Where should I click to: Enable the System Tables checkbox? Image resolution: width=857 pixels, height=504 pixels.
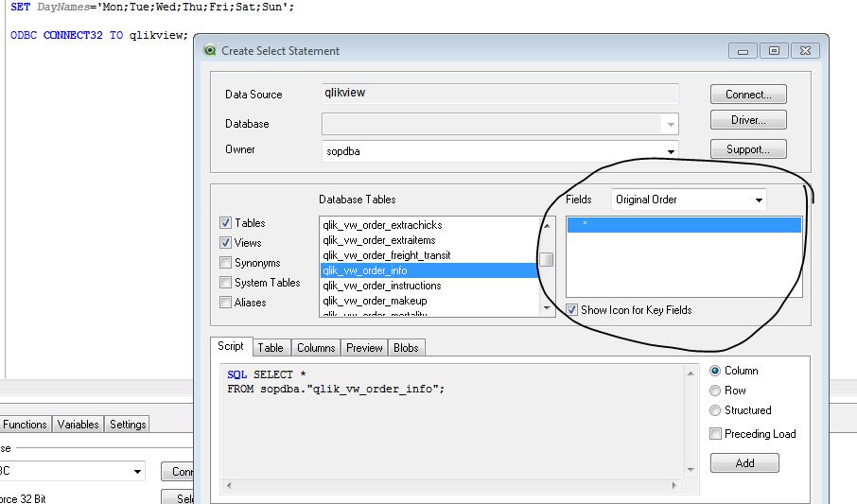click(225, 283)
